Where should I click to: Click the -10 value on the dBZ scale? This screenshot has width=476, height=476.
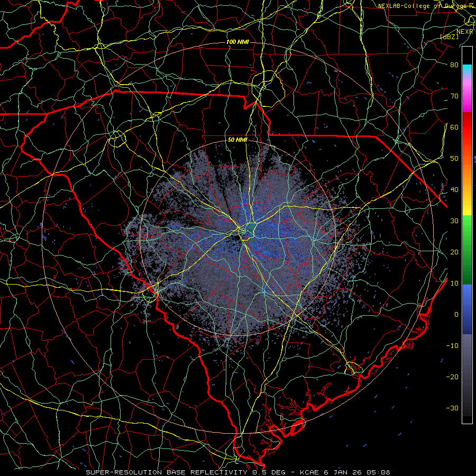point(452,346)
